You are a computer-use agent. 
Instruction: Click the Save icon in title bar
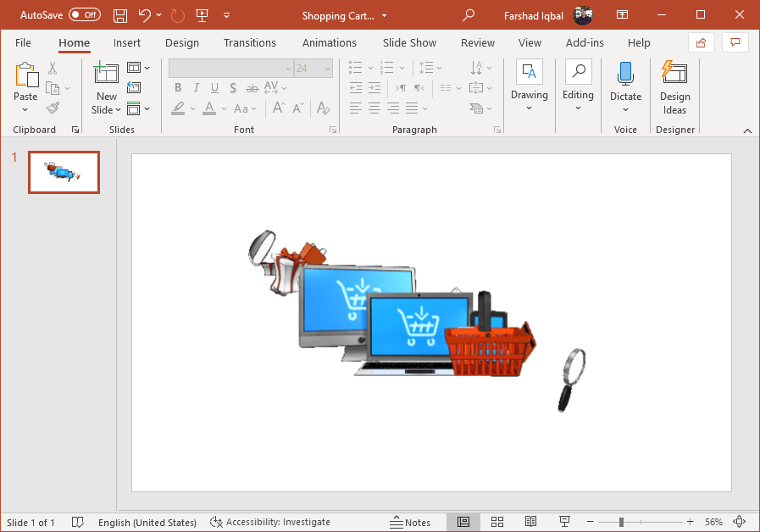[120, 15]
